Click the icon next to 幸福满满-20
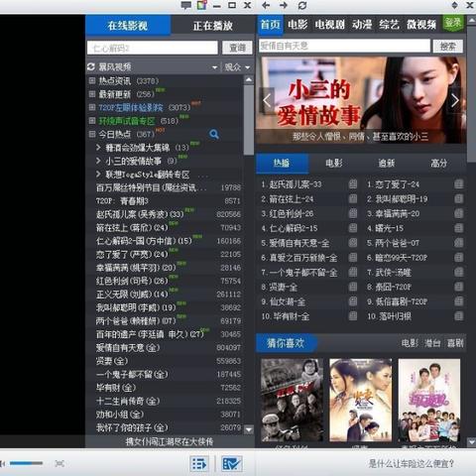Screen dimensions: 476x476 pos(459,213)
